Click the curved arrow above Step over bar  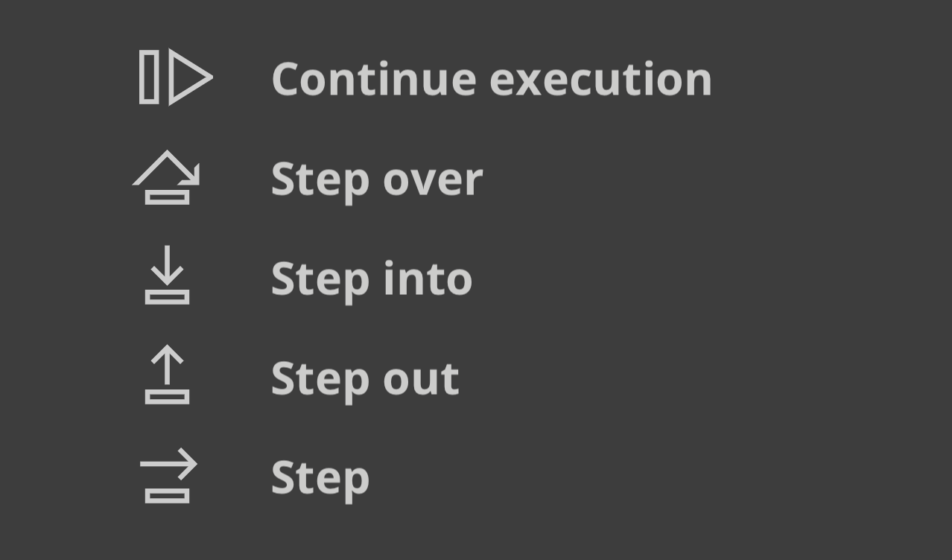pos(167,168)
